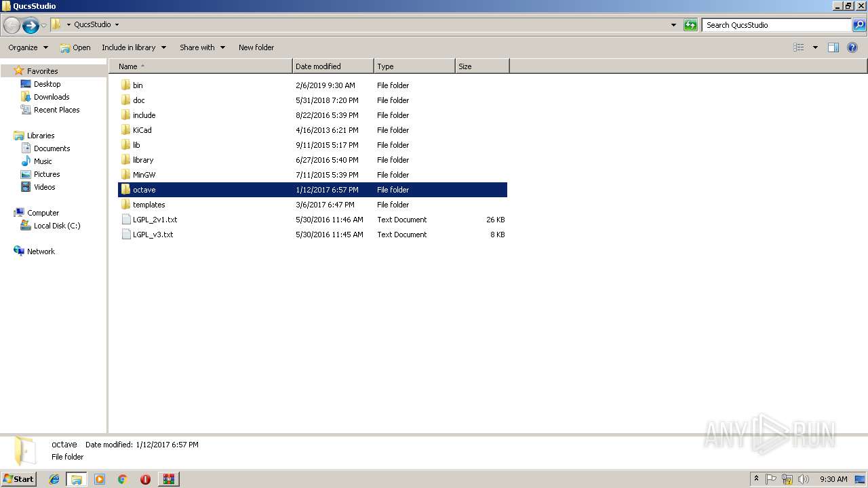Screen dimensions: 868x488
Task: Select the LGPL_2v1.txt file icon
Action: [125, 220]
